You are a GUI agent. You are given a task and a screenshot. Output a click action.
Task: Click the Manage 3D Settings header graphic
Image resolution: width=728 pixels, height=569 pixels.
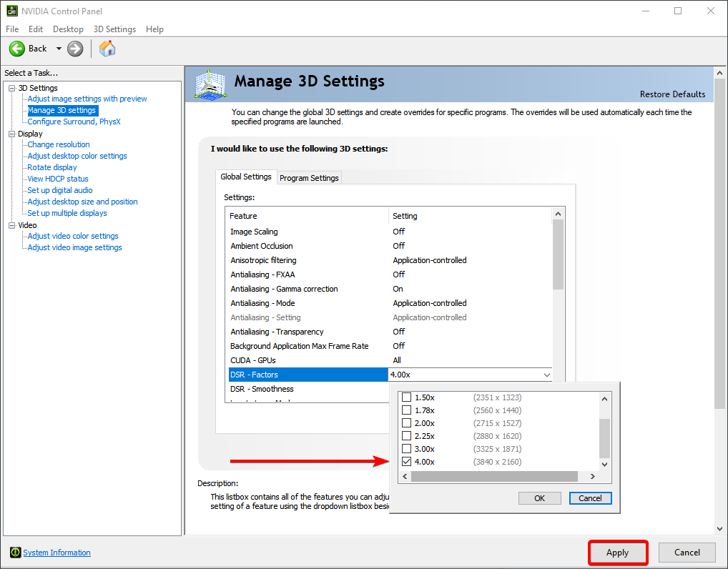point(210,84)
